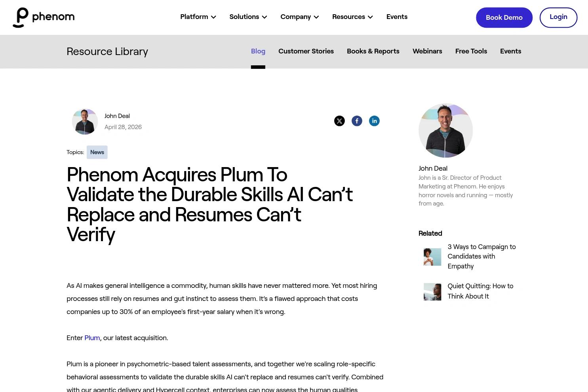Switch to the Webinars tab
This screenshot has height=392, width=588.
427,51
